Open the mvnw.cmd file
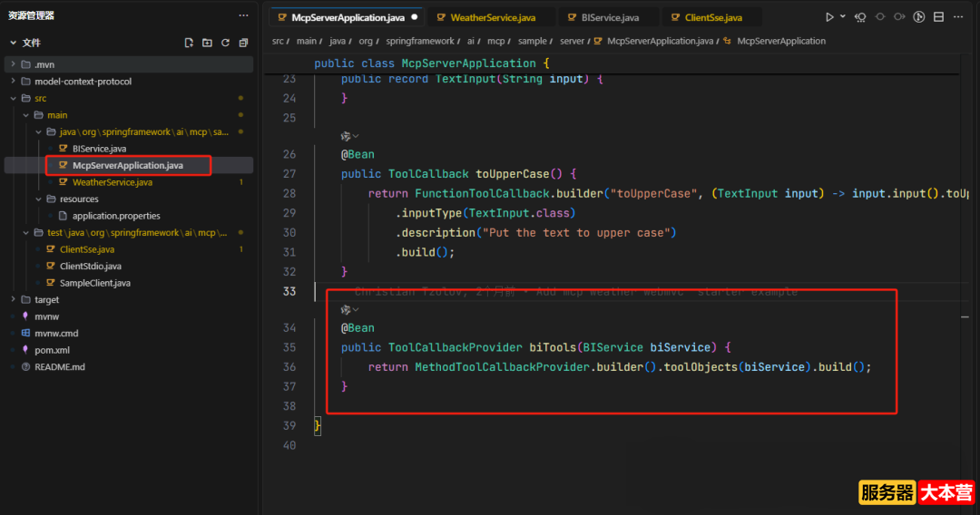Screen dimensions: 980x515 pos(56,334)
